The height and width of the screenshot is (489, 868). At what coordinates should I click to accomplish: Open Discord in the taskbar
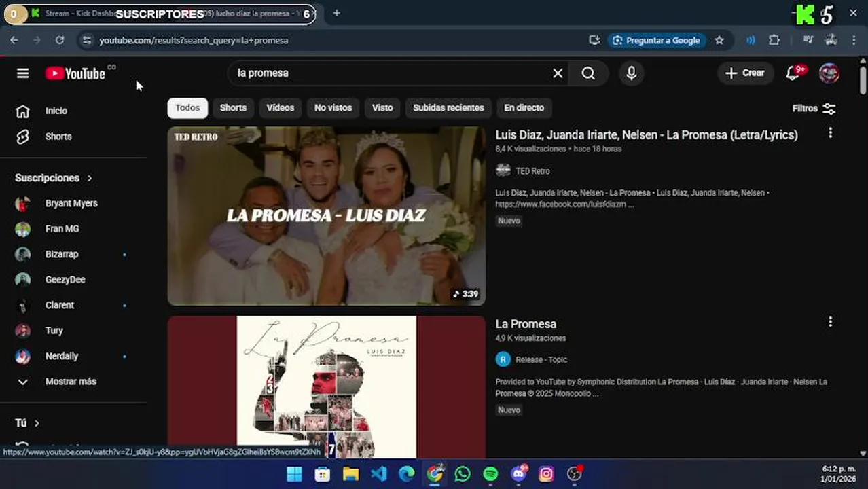pos(519,474)
